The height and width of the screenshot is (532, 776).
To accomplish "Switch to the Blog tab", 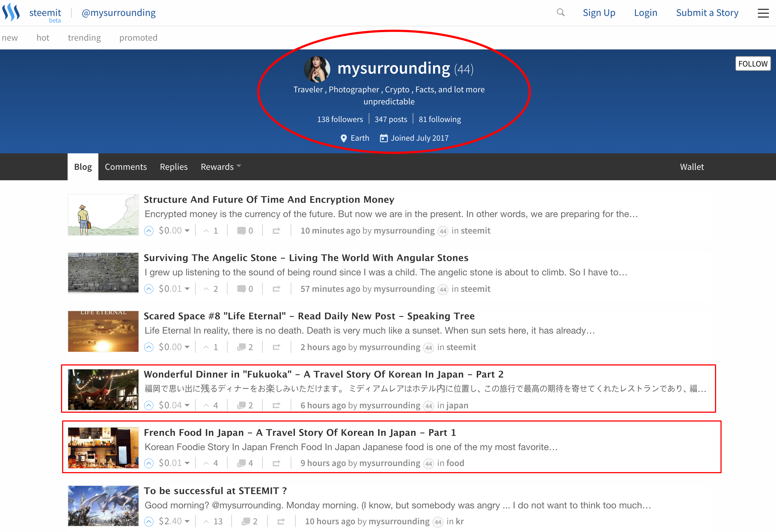I will [x=83, y=167].
